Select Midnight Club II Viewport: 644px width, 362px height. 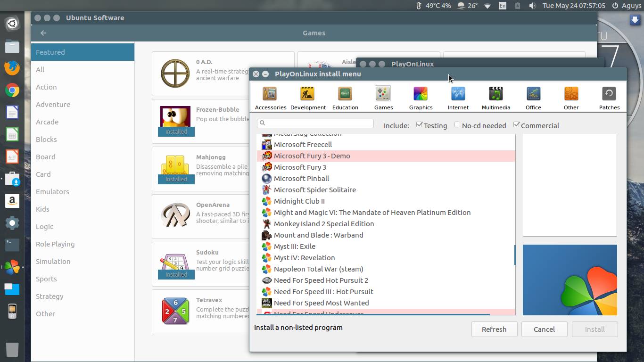[x=386, y=201]
